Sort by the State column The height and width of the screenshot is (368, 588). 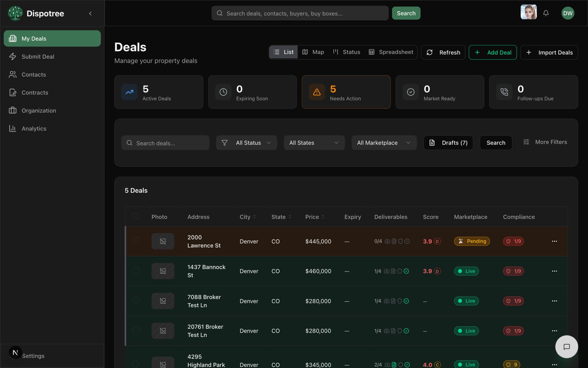point(282,217)
